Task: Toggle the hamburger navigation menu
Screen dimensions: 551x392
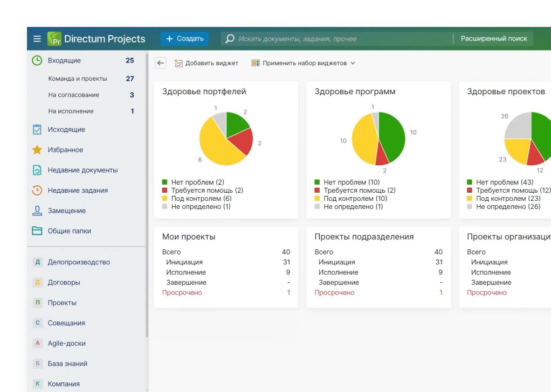Action: click(x=37, y=39)
